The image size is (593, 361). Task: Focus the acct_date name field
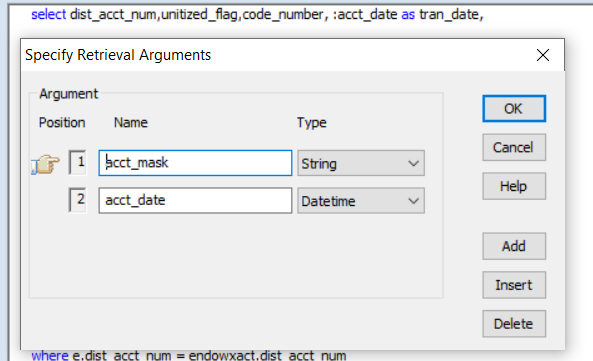point(195,200)
